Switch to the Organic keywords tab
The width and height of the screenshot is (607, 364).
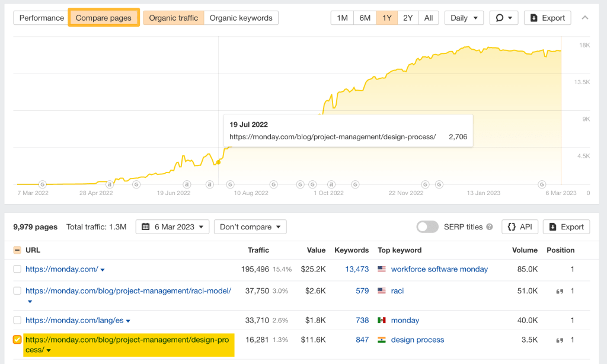pyautogui.click(x=241, y=18)
